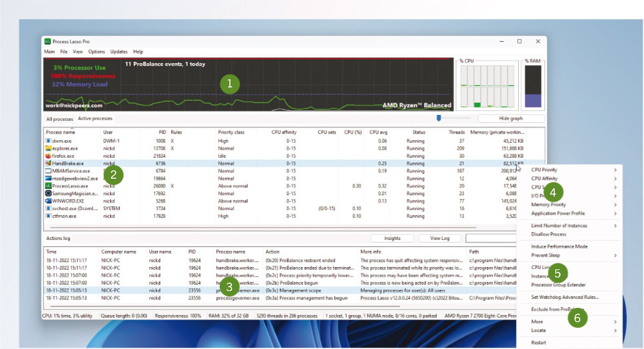The image size is (644, 349).
Task: Expand the CPU Priority submenu arrow
Action: [615, 170]
